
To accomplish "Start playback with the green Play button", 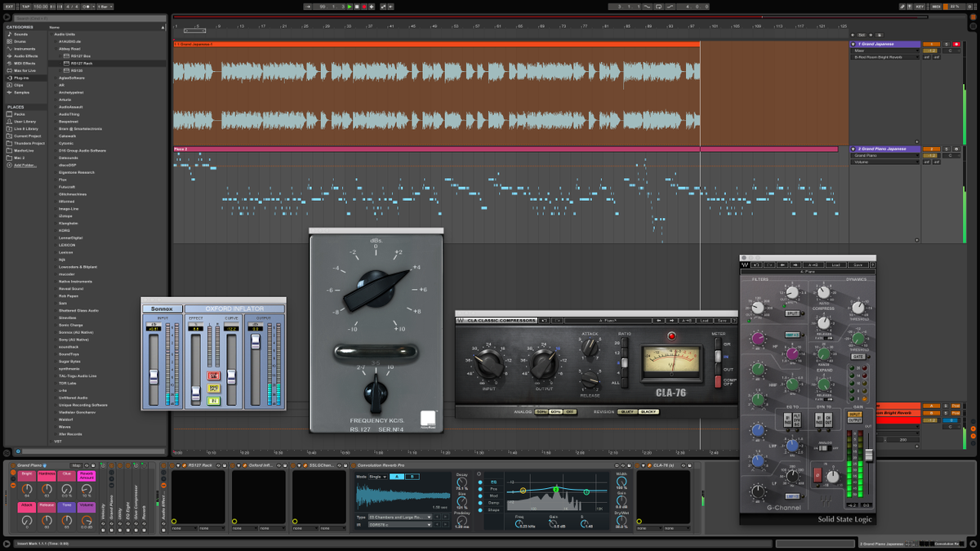I will pyautogui.click(x=350, y=7).
